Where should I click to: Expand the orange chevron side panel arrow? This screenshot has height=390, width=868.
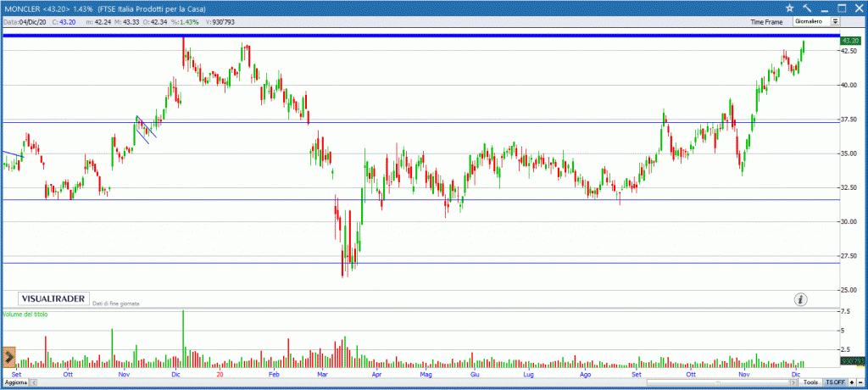(8, 357)
